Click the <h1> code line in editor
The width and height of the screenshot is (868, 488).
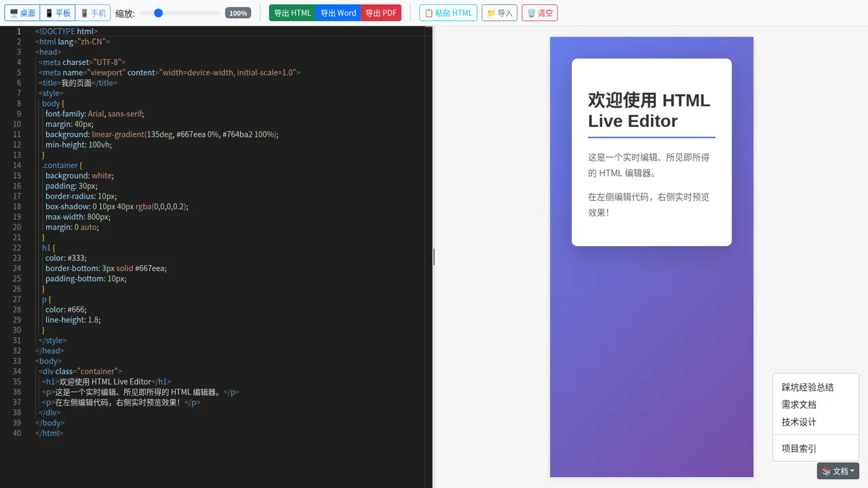107,382
